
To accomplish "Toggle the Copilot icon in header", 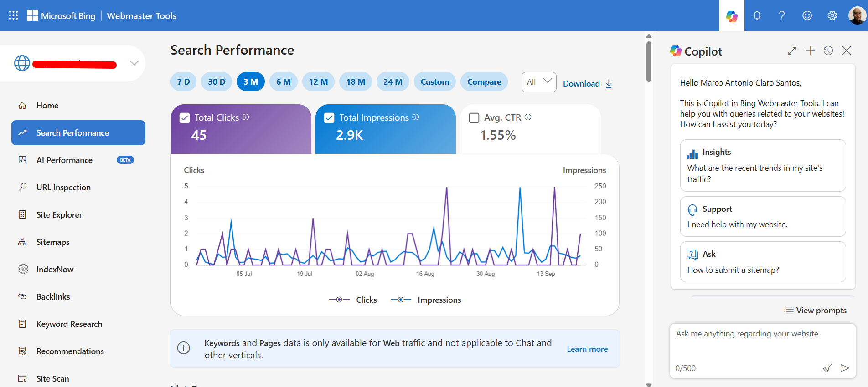I will [732, 16].
